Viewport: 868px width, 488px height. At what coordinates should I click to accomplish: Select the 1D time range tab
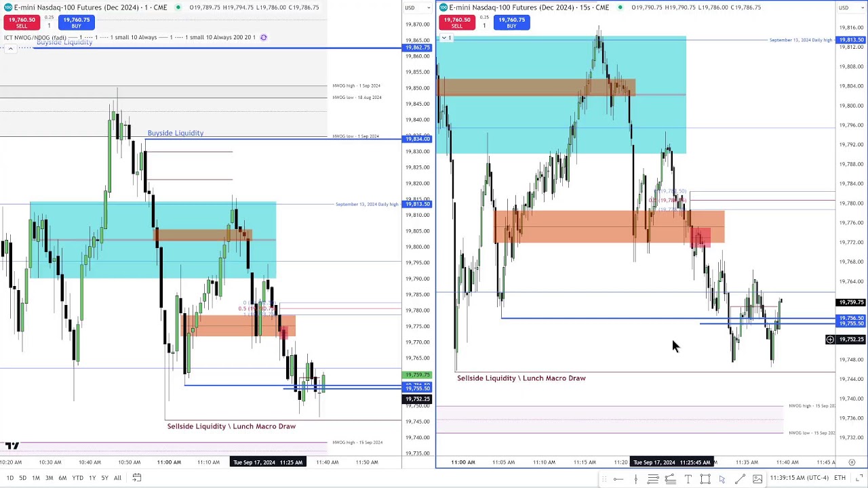pyautogui.click(x=9, y=478)
